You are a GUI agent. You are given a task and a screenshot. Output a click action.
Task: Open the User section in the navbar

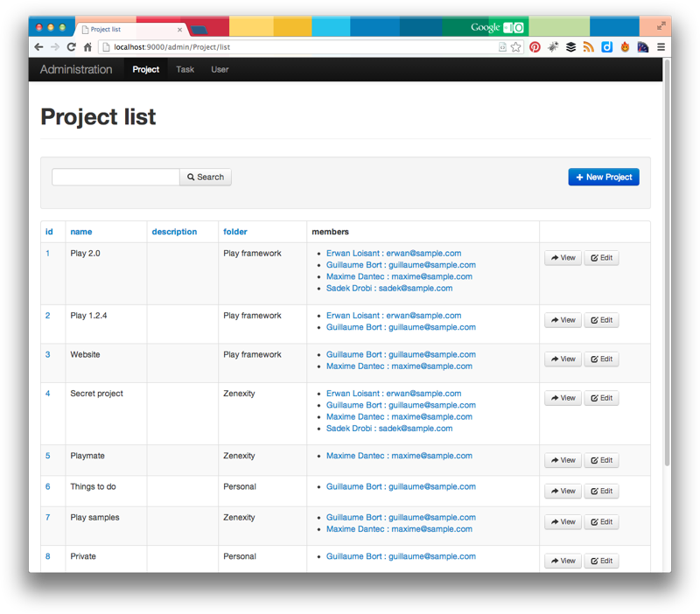coord(220,69)
